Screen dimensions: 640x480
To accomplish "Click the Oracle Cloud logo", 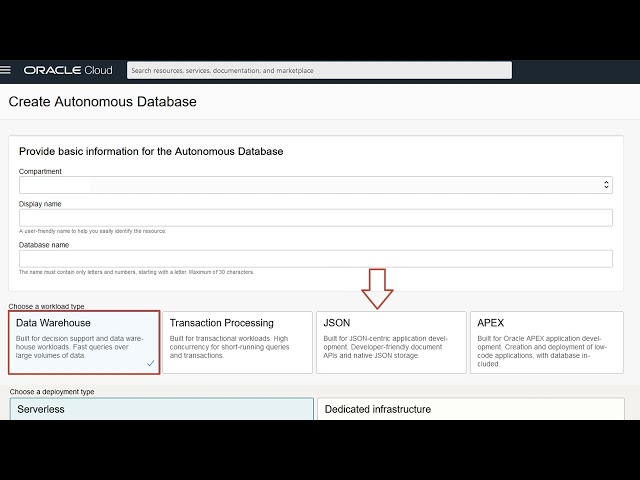I will coord(68,70).
